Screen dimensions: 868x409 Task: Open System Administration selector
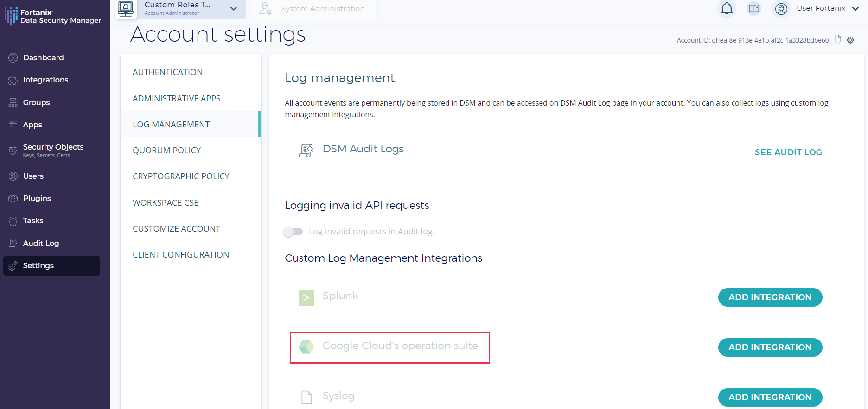pyautogui.click(x=315, y=9)
